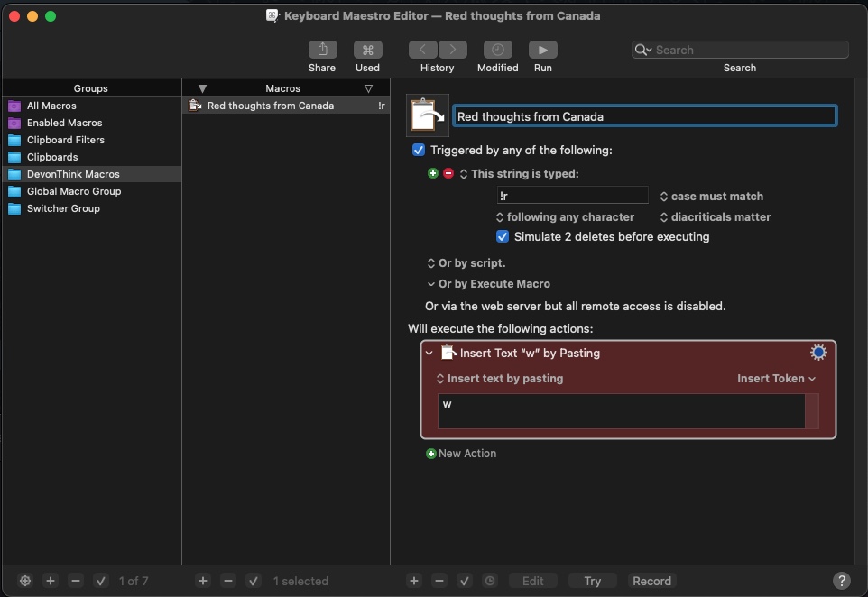Add a new macro group
The image size is (868, 597).
[51, 581]
